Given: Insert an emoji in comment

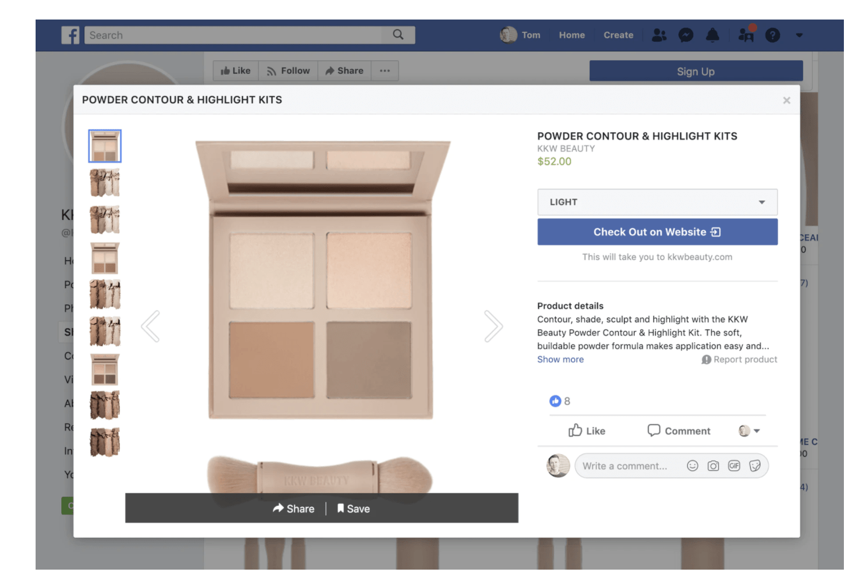Looking at the screenshot, I should click(692, 466).
